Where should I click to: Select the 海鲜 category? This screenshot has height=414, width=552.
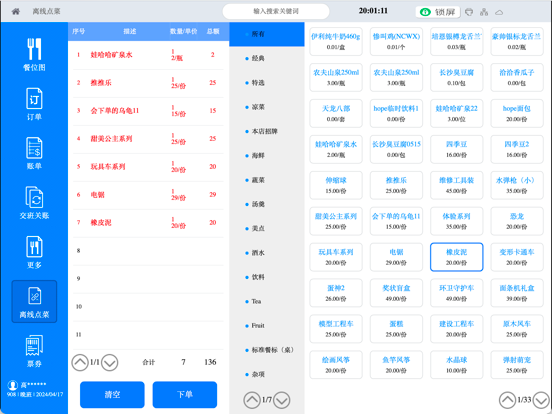click(267, 156)
